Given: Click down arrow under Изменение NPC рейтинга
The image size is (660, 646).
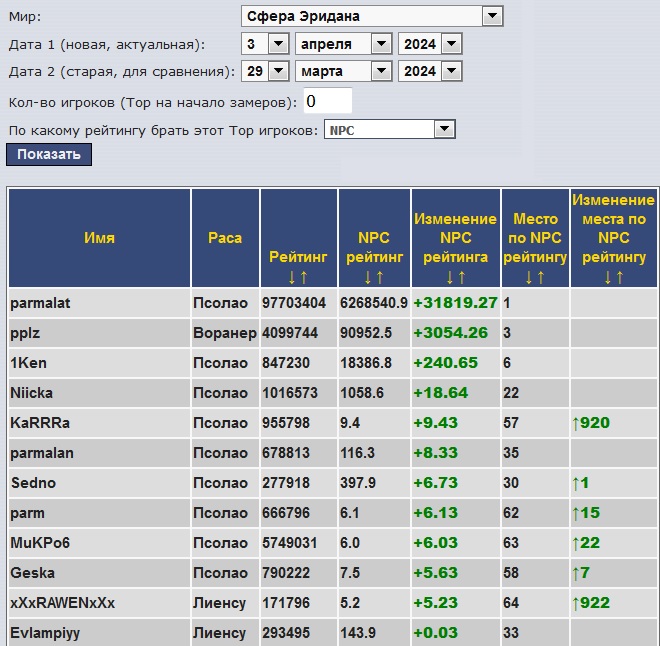Looking at the screenshot, I should (449, 277).
